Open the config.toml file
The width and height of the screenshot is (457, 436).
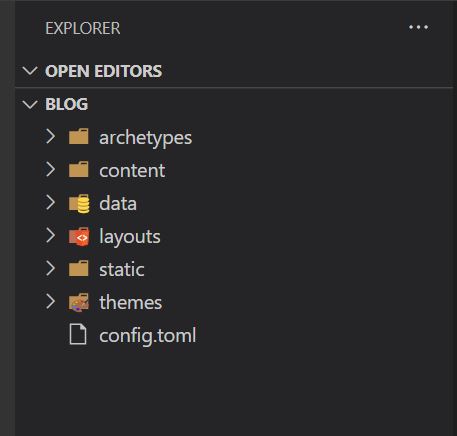click(148, 336)
